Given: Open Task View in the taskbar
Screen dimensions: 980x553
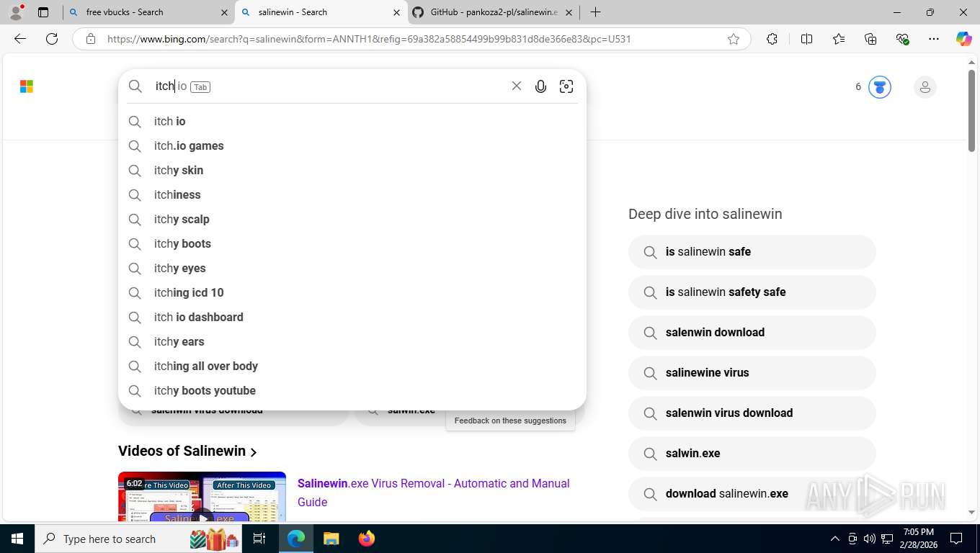Looking at the screenshot, I should click(259, 539).
